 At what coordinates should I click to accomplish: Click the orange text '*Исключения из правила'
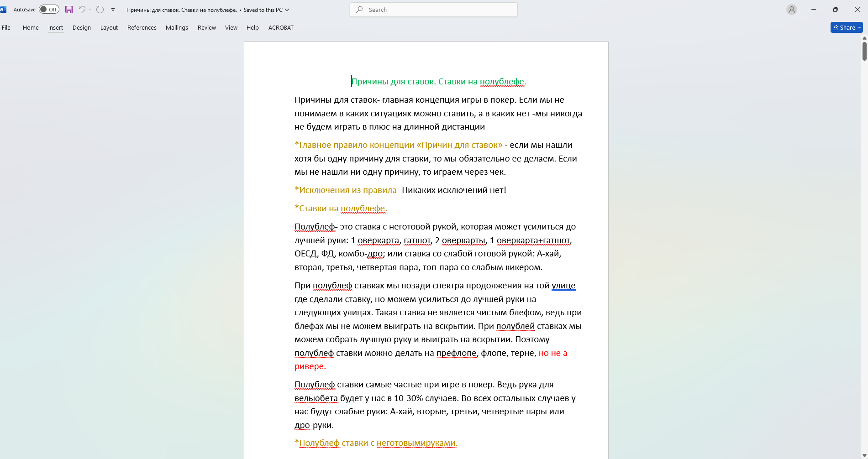tap(346, 190)
